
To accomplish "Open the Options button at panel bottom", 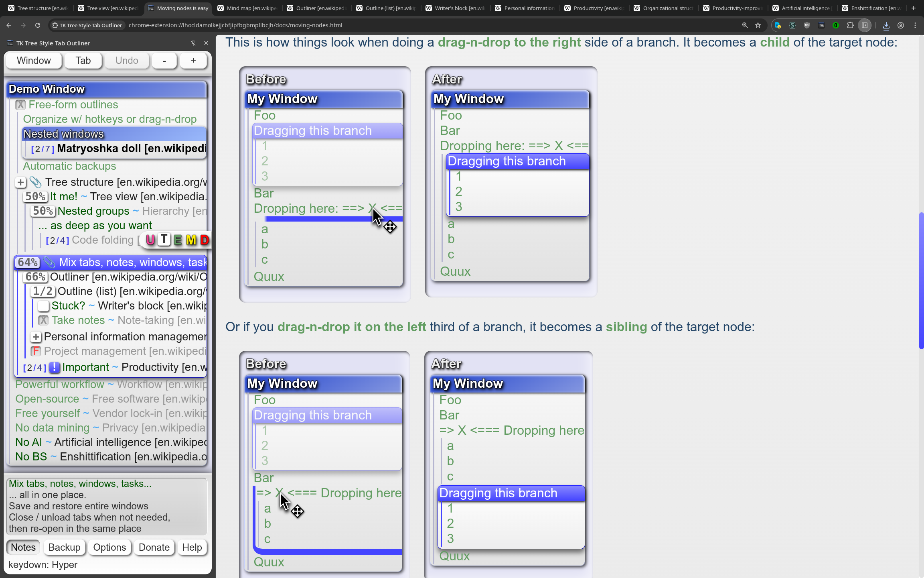I will pos(109,547).
